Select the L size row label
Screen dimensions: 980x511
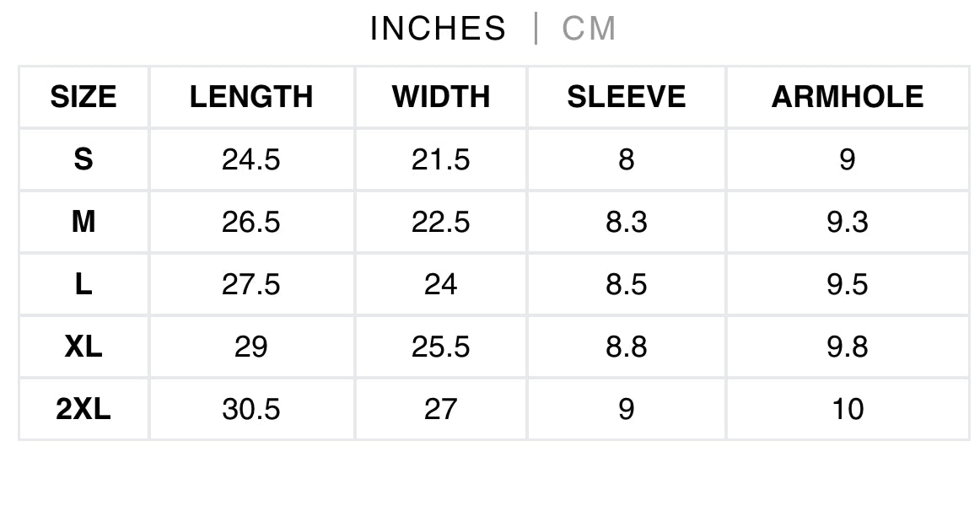click(83, 284)
